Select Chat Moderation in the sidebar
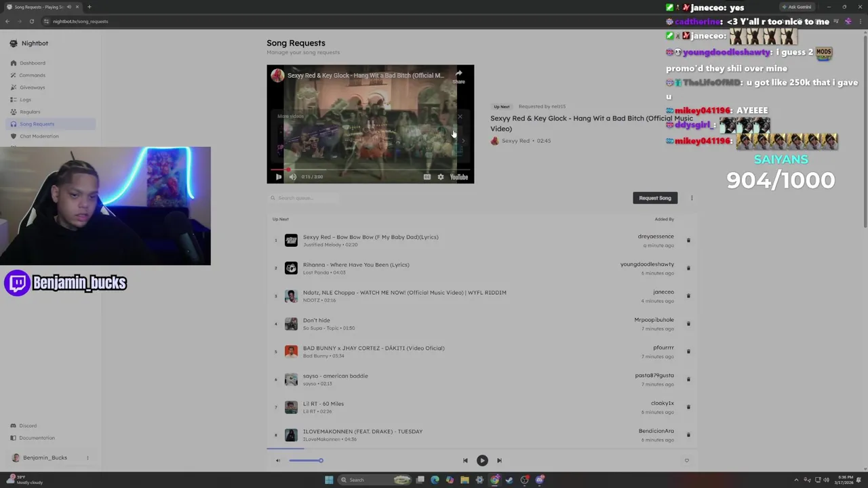This screenshot has width=868, height=488. pyautogui.click(x=39, y=136)
